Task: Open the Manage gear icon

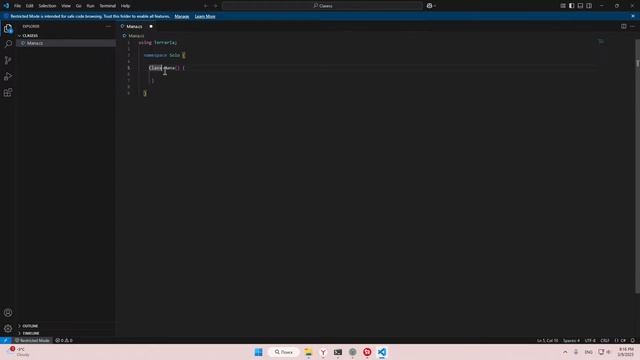Action: [8, 329]
